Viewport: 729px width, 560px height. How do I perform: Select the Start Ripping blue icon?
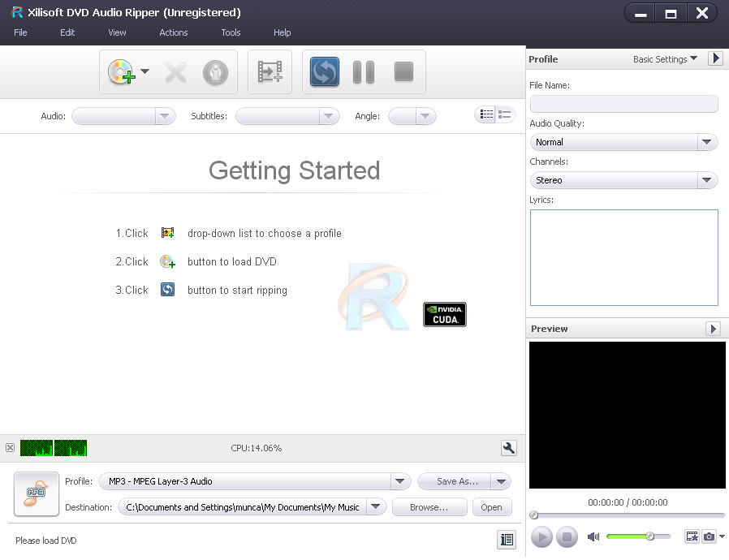point(324,72)
